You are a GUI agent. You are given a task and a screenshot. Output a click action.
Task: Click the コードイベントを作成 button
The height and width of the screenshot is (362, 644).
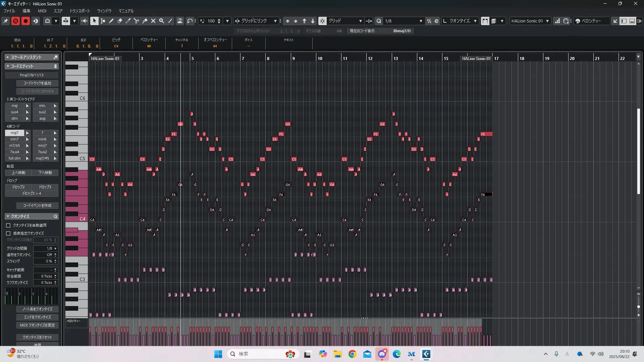[x=37, y=205]
